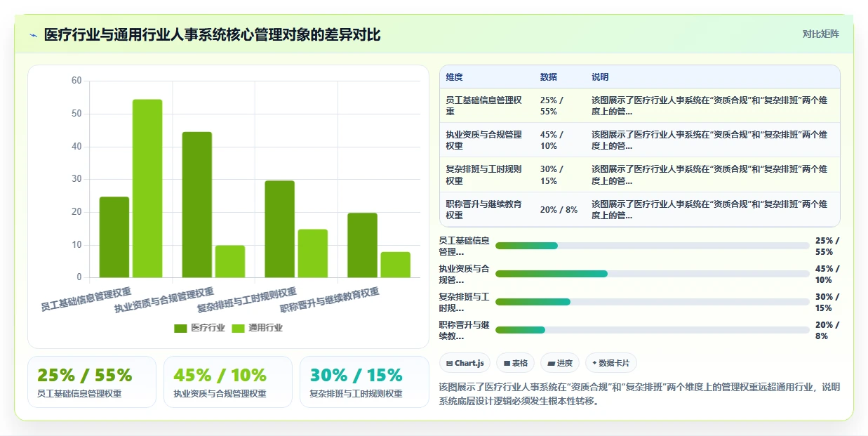Screen dimensions: 868x436
Task: Click the 职称晋升与继续教… progress label
Action: click(x=464, y=330)
